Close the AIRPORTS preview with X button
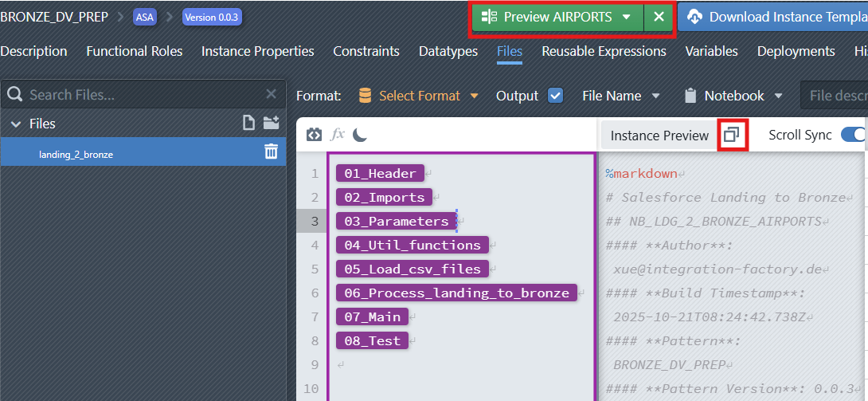The image size is (868, 401). click(x=659, y=17)
